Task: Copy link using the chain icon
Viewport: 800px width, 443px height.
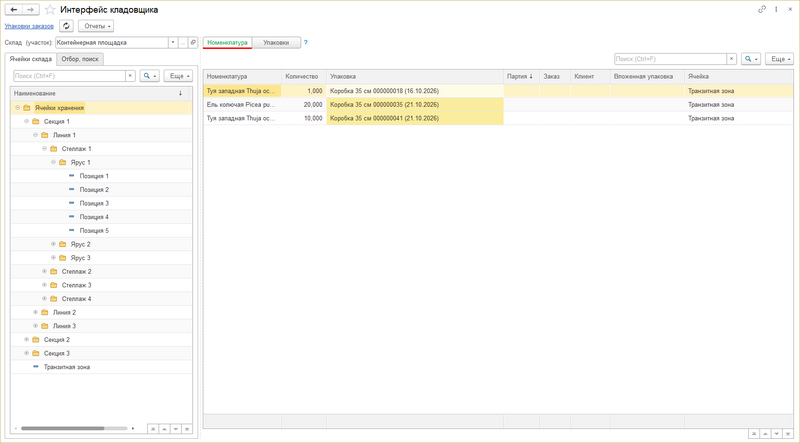Action: click(762, 9)
